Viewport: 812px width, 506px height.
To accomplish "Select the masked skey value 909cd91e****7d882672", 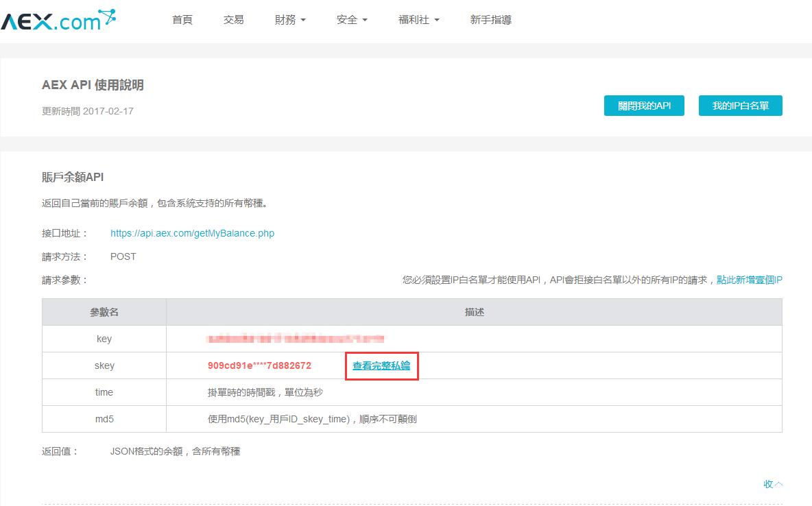I will pos(259,365).
